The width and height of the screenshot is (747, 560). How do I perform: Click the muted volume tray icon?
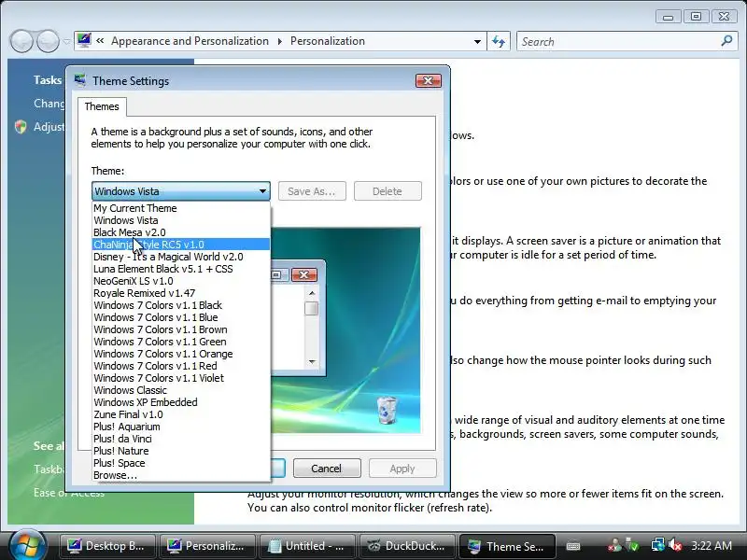pyautogui.click(x=675, y=545)
